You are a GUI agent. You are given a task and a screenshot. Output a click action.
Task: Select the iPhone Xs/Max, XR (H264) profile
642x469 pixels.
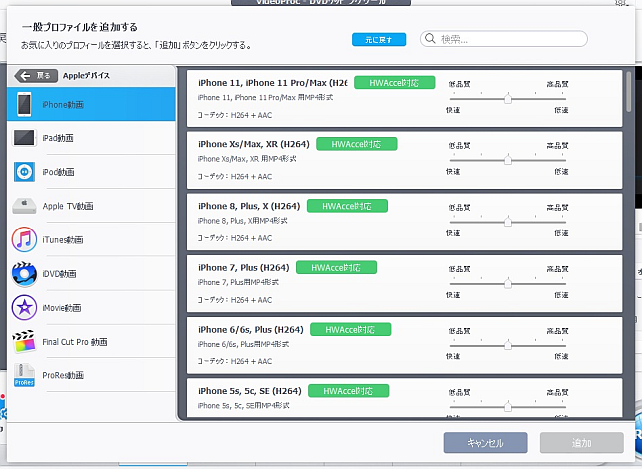[x=405, y=160]
